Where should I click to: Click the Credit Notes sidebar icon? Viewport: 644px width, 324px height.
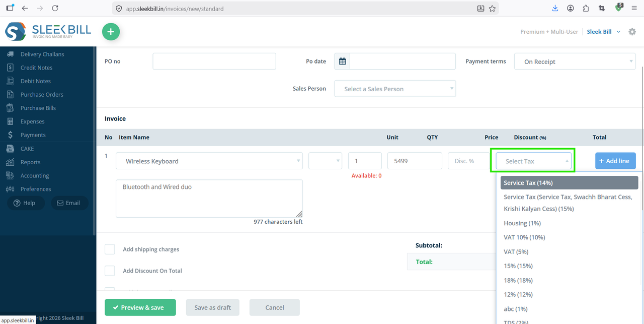pos(10,68)
